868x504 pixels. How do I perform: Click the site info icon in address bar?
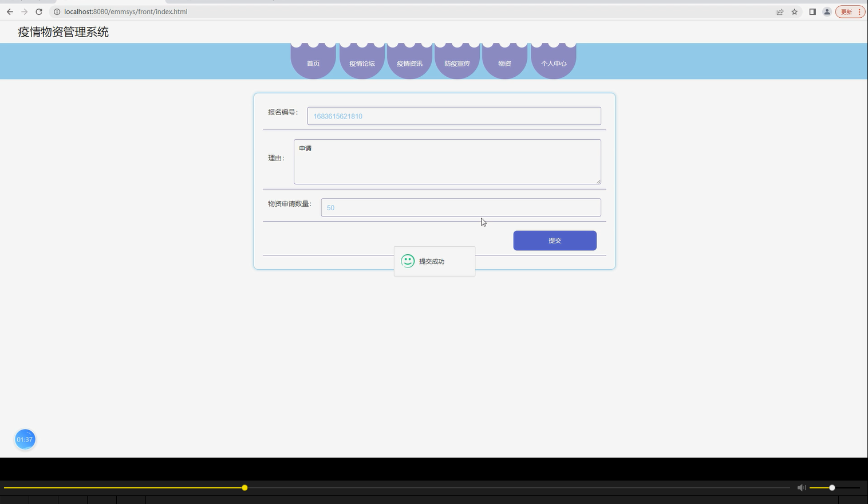(x=57, y=11)
